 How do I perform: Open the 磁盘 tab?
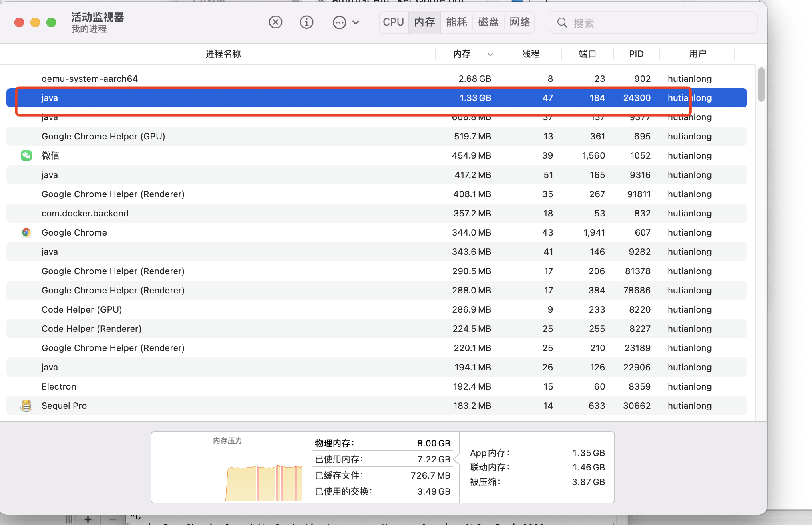pyautogui.click(x=488, y=22)
